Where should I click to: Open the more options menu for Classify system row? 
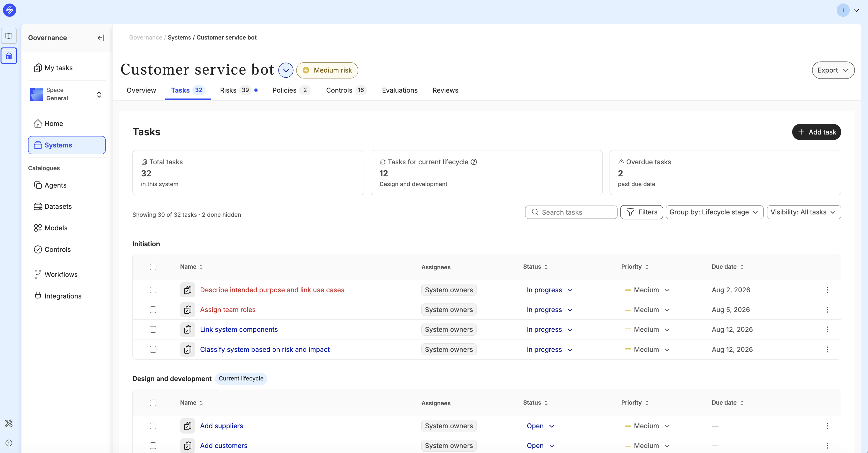pos(828,349)
